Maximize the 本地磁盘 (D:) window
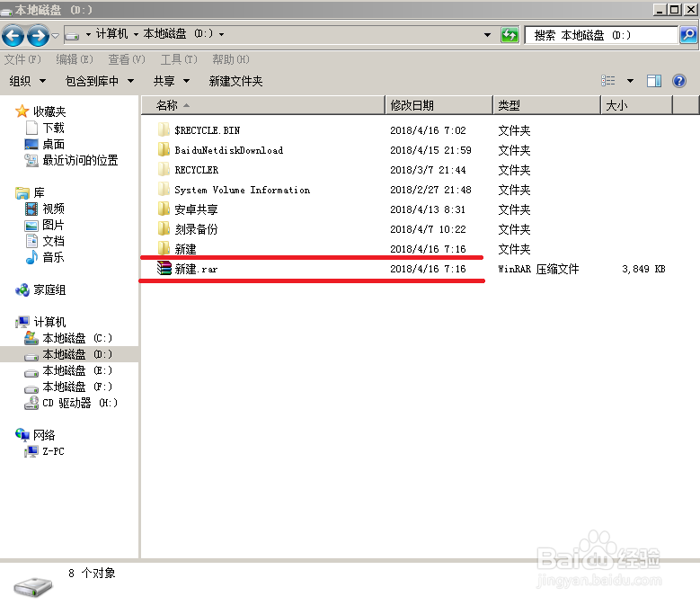 point(675,9)
